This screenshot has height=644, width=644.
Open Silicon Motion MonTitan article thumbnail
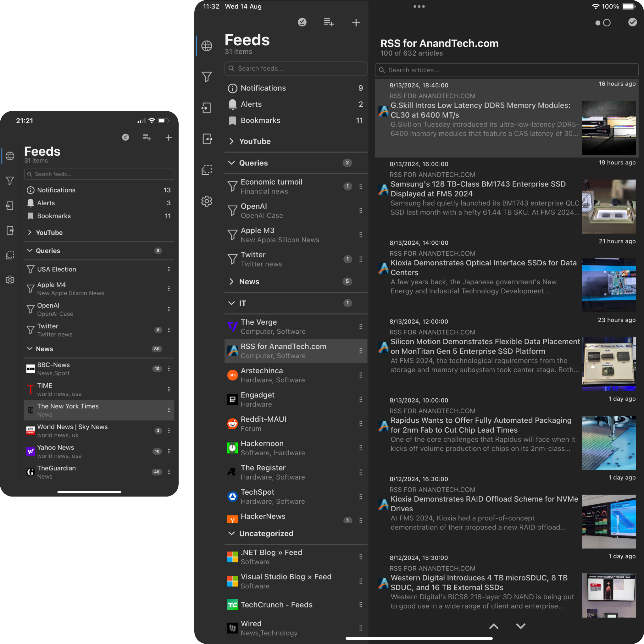pyautogui.click(x=609, y=364)
